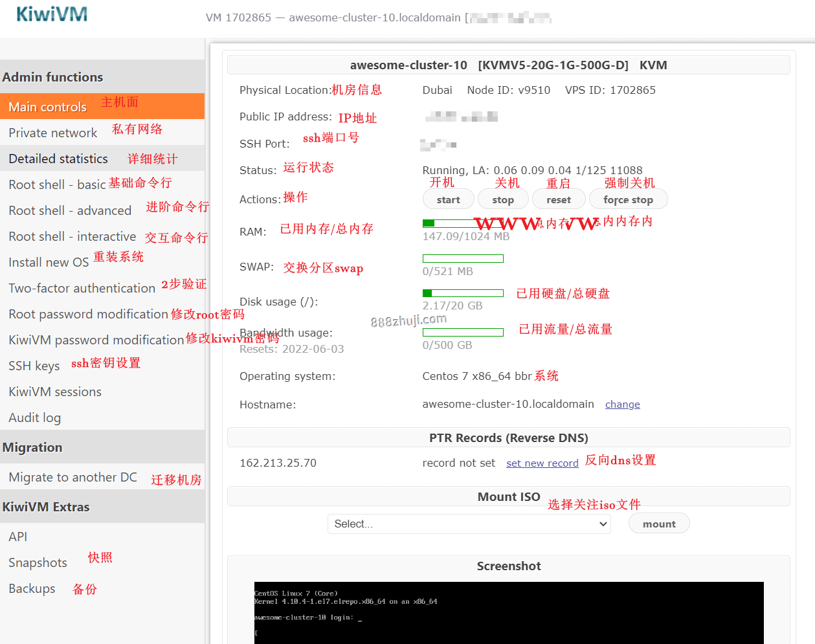Click the Dubai location text
This screenshot has width=815, height=644.
point(438,90)
